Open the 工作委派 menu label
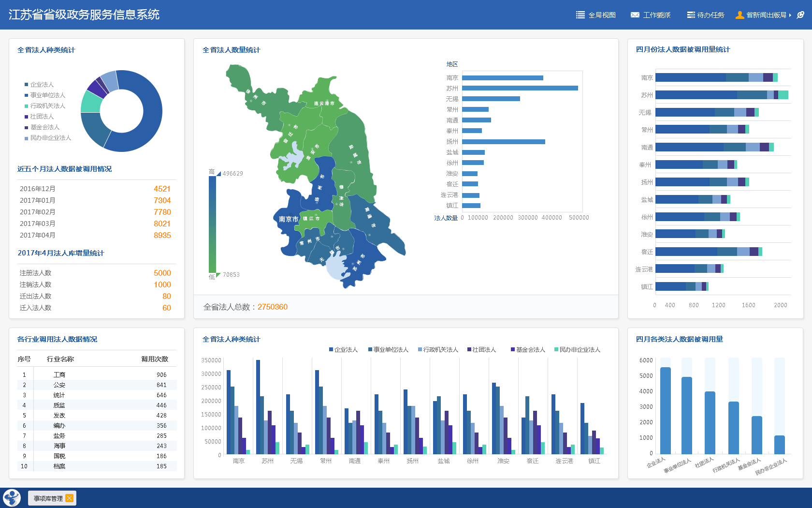 pos(657,15)
